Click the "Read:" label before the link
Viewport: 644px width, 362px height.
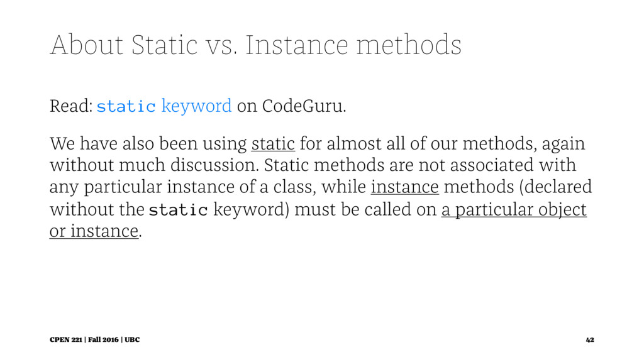point(72,106)
